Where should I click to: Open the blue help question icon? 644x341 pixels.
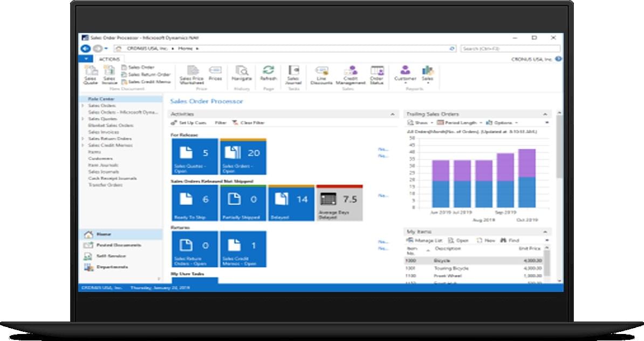(x=558, y=59)
